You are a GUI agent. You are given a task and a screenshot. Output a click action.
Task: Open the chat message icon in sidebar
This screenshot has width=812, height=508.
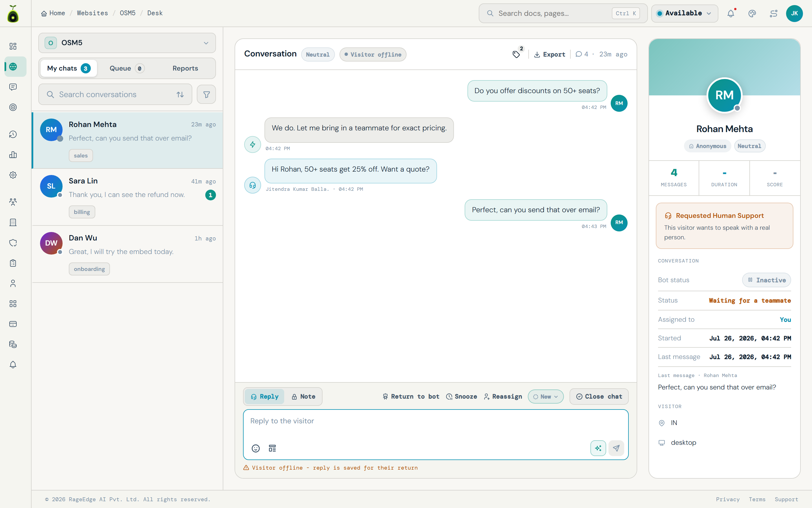13,87
